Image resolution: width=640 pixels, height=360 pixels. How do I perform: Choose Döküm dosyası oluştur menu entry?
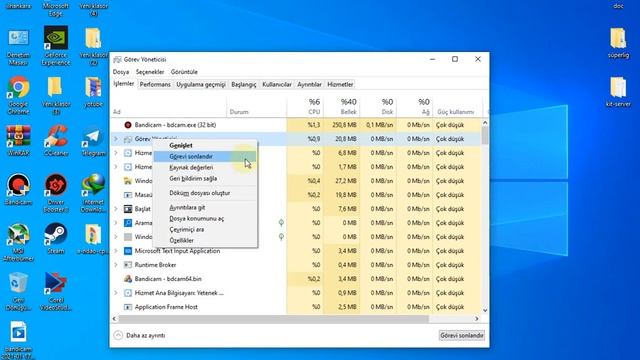click(x=205, y=193)
